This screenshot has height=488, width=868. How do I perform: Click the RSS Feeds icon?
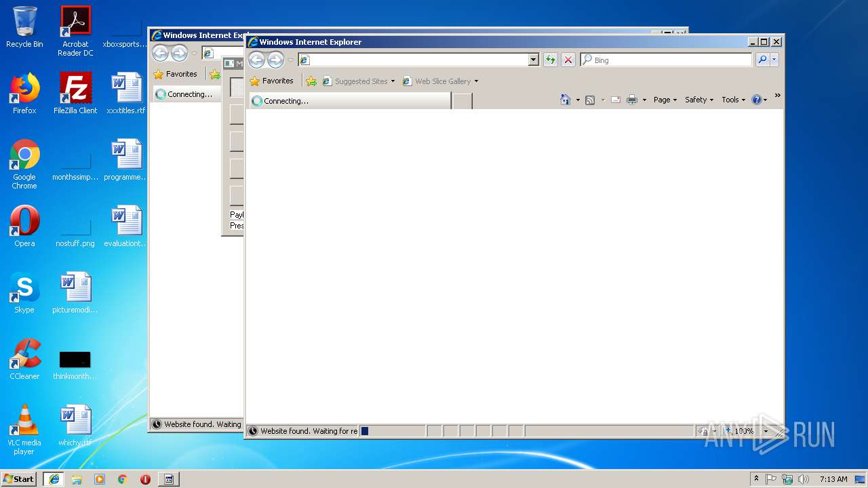(x=590, y=100)
